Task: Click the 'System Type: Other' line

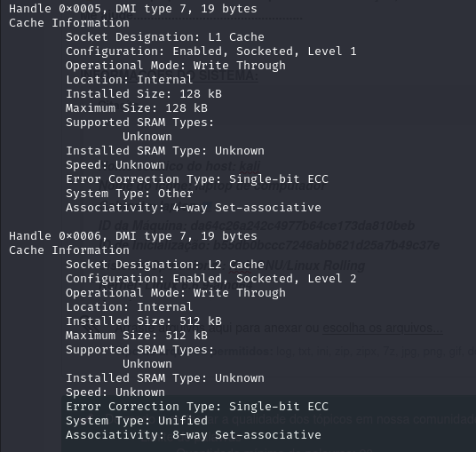Action: tap(130, 194)
